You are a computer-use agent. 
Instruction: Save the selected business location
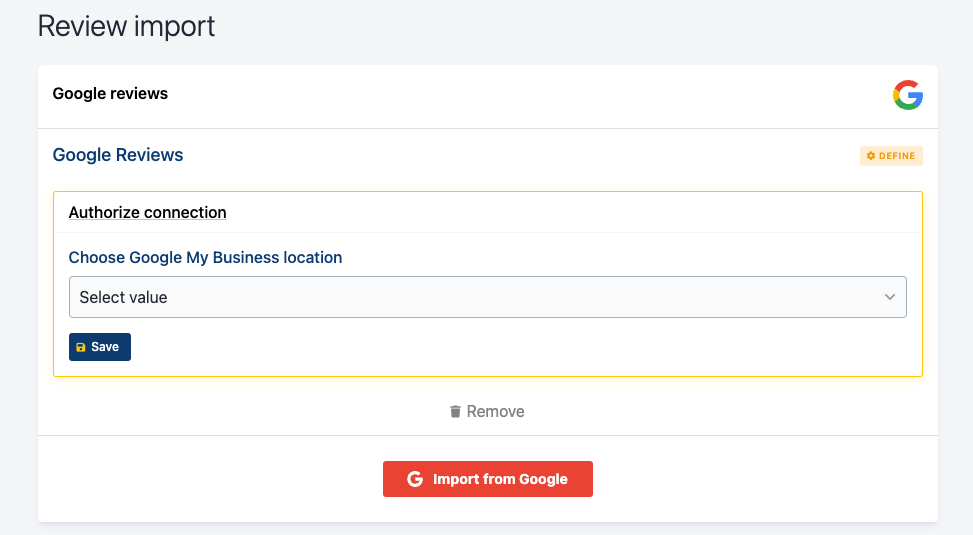(100, 347)
